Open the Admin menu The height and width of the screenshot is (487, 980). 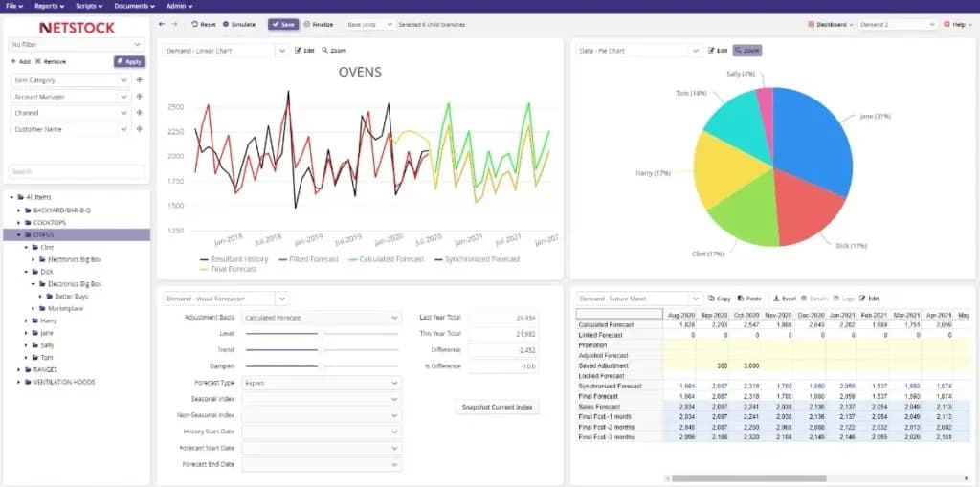pos(181,6)
